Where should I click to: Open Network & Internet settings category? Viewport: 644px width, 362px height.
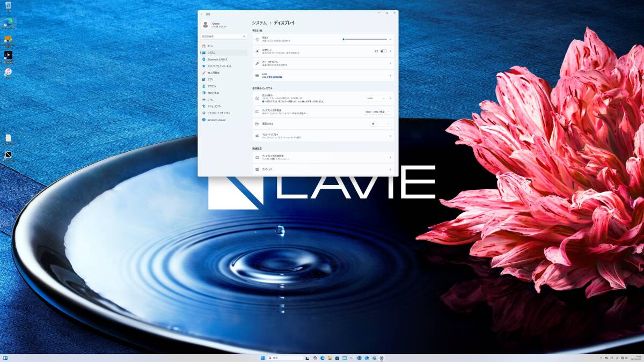tap(223, 66)
